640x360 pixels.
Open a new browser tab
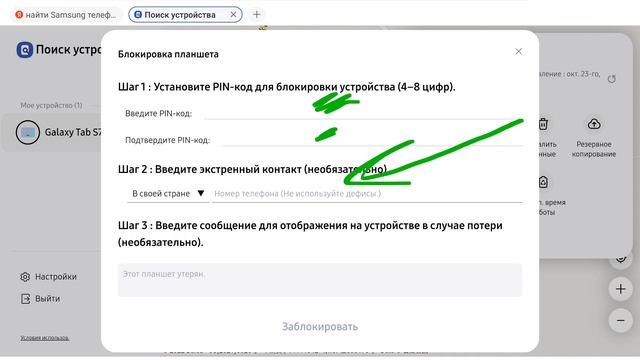coord(256,15)
